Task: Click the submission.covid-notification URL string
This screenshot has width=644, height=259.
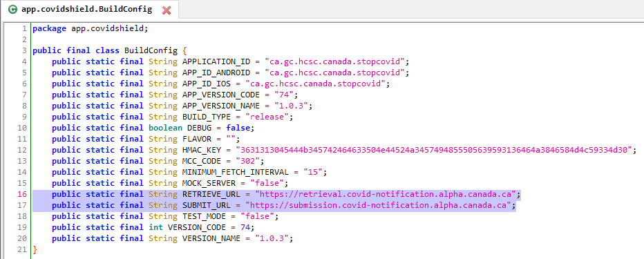Action: (378, 205)
